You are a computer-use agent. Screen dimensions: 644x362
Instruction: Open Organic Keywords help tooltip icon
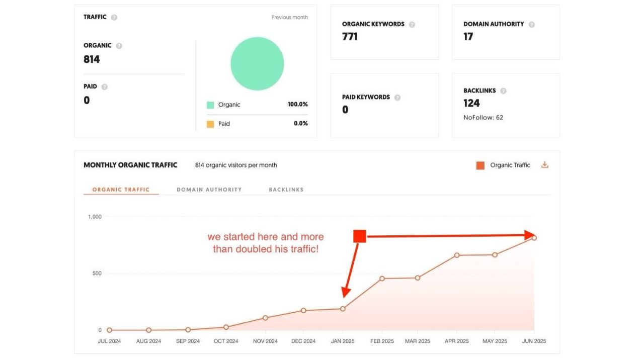pos(412,24)
